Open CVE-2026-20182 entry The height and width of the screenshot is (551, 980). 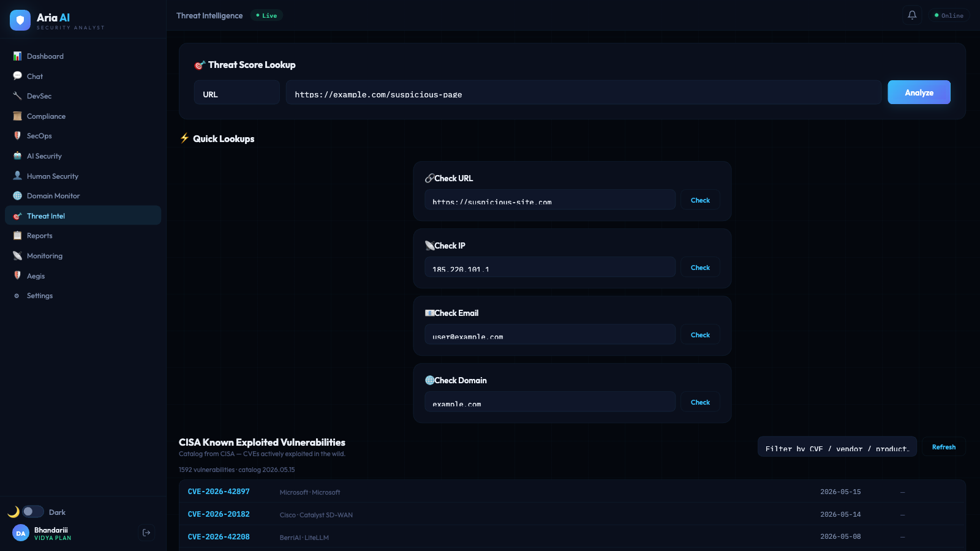click(219, 514)
